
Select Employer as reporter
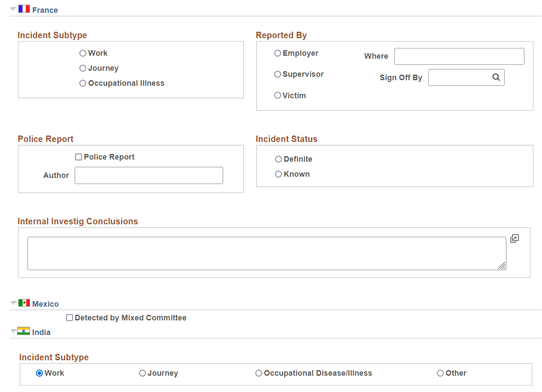pyautogui.click(x=278, y=53)
